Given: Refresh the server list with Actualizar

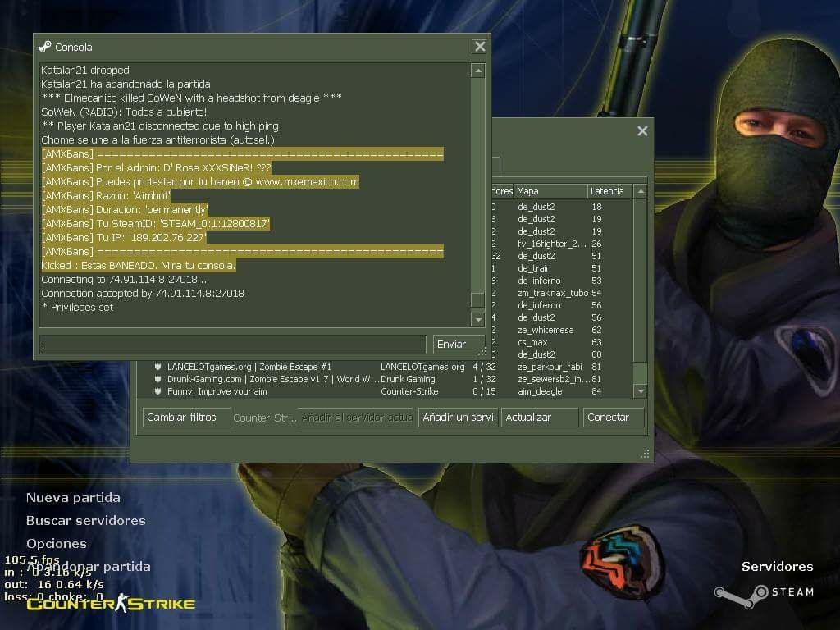Looking at the screenshot, I should click(x=540, y=418).
